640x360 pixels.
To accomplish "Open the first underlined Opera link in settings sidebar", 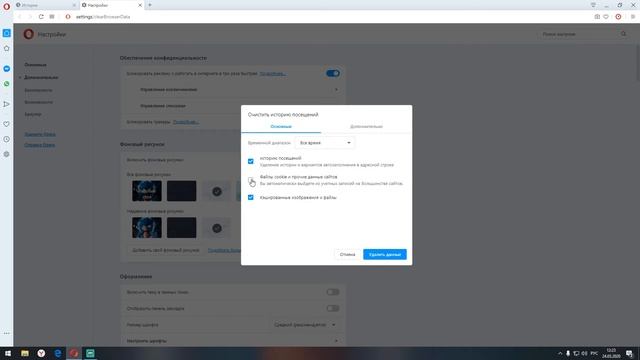I will click(40, 134).
